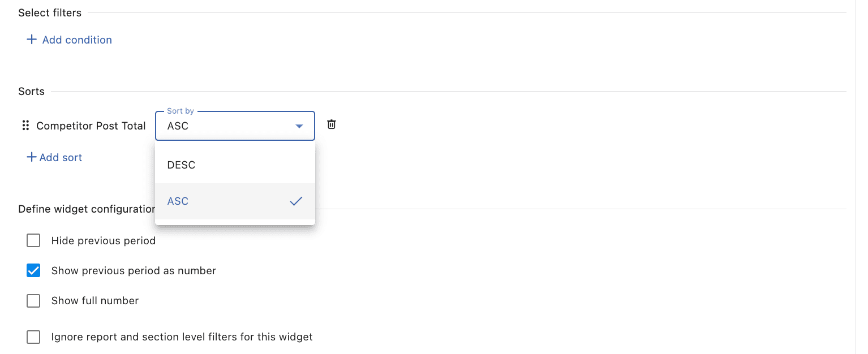The image size is (868, 354).
Task: Click the Add sort link
Action: (61, 157)
